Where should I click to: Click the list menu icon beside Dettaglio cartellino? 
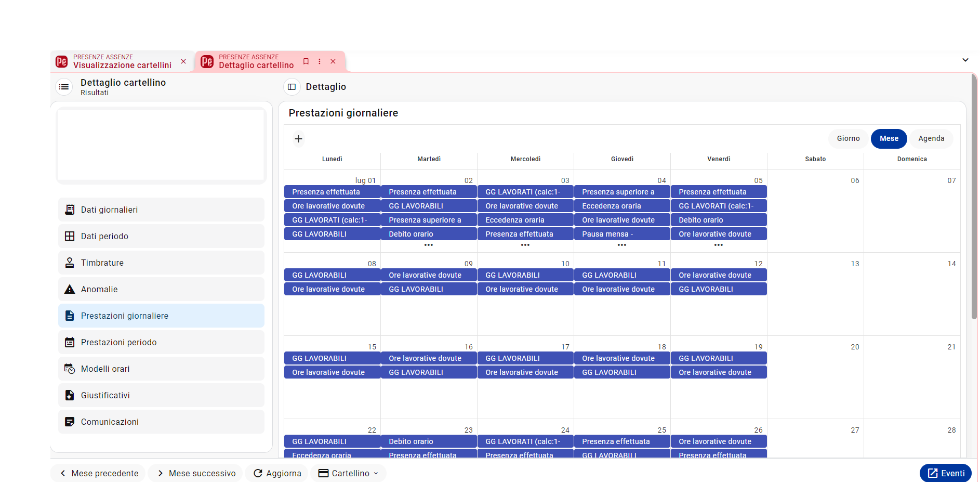[64, 87]
